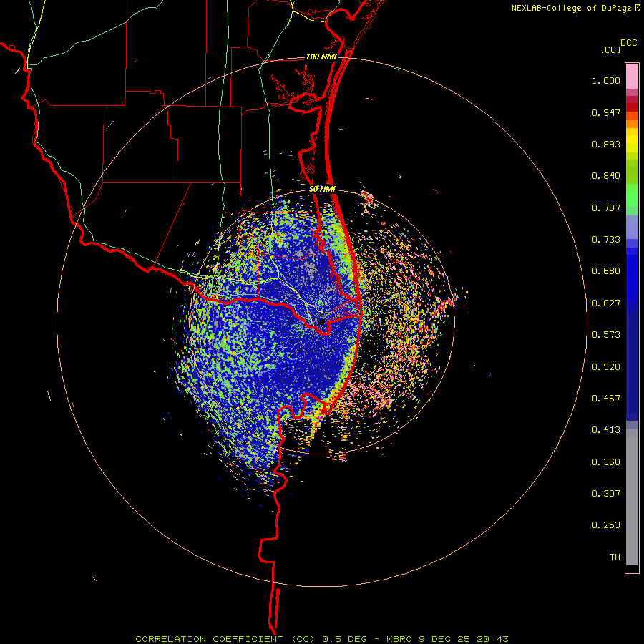
Task: Click the 0.307 color scale label
Action: [x=606, y=494]
